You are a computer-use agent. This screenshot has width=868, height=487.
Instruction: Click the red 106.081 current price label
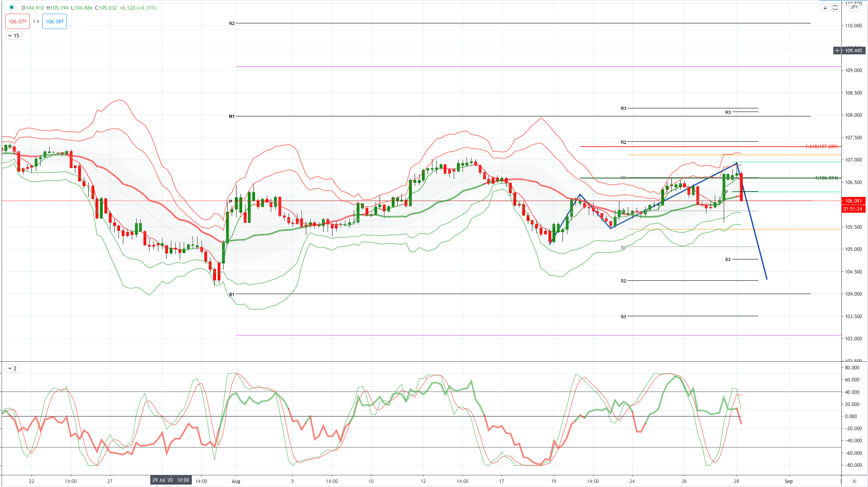(x=853, y=201)
